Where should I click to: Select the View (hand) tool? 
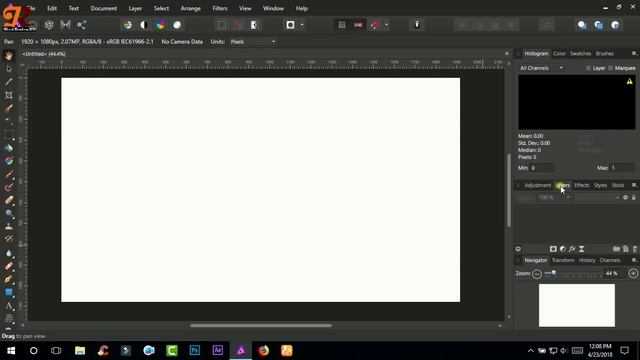pos(9,56)
